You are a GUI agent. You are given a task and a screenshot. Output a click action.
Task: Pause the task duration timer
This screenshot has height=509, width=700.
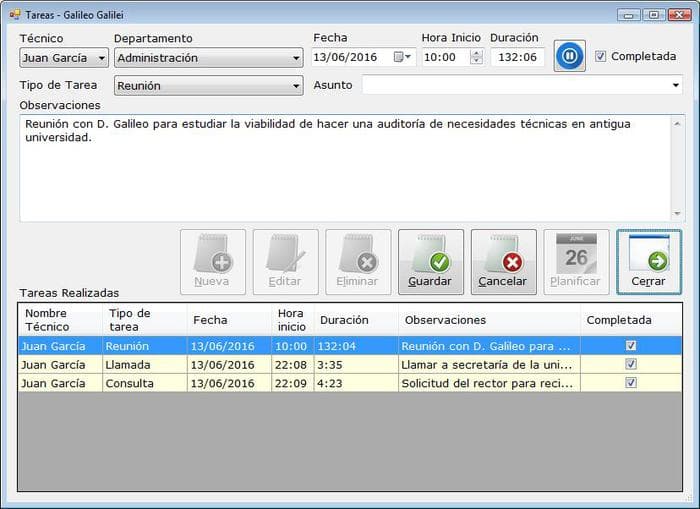[x=570, y=56]
